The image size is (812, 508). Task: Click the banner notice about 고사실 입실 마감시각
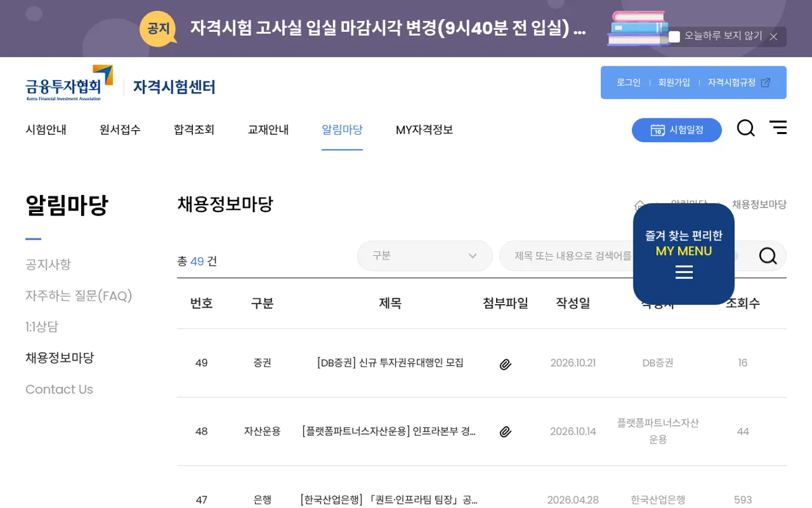pyautogui.click(x=388, y=28)
